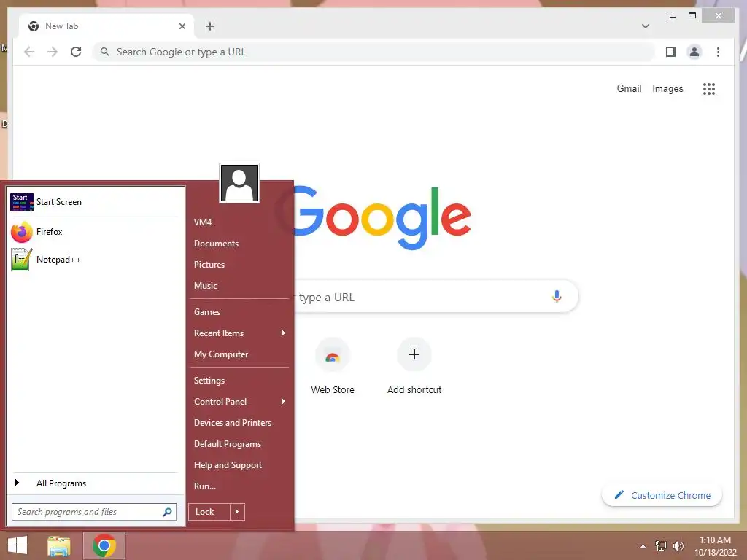This screenshot has height=560, width=747.
Task: Click Customize Chrome button
Action: [662, 495]
